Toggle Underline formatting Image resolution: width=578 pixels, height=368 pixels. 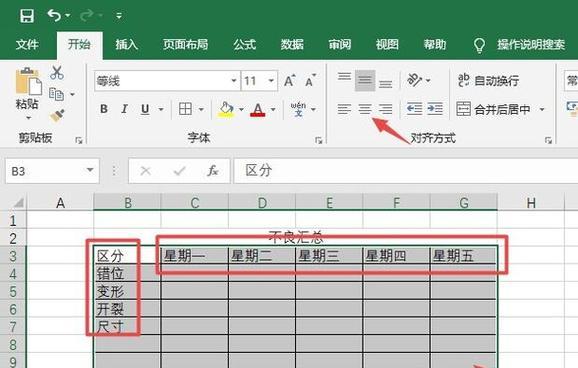point(145,109)
